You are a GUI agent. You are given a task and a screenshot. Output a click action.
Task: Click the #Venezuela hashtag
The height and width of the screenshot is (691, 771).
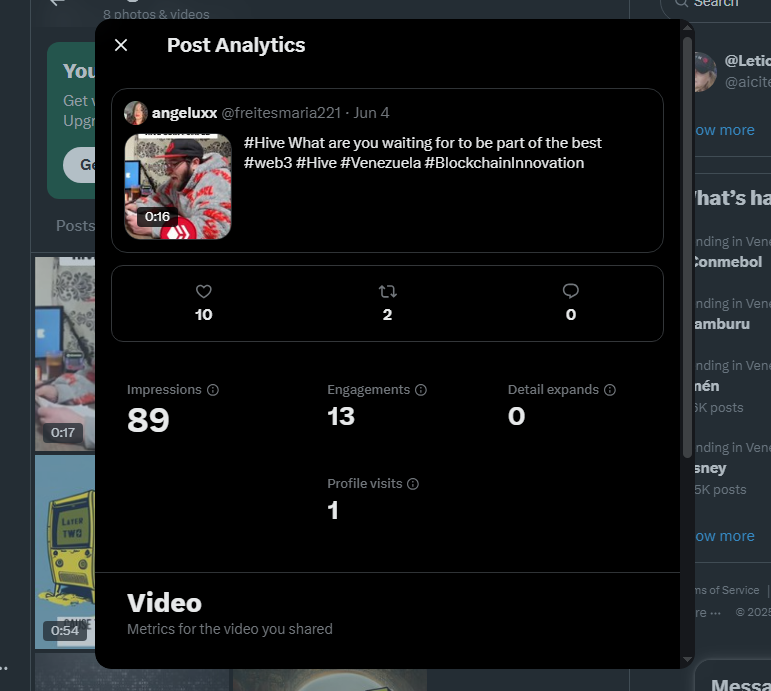point(381,163)
